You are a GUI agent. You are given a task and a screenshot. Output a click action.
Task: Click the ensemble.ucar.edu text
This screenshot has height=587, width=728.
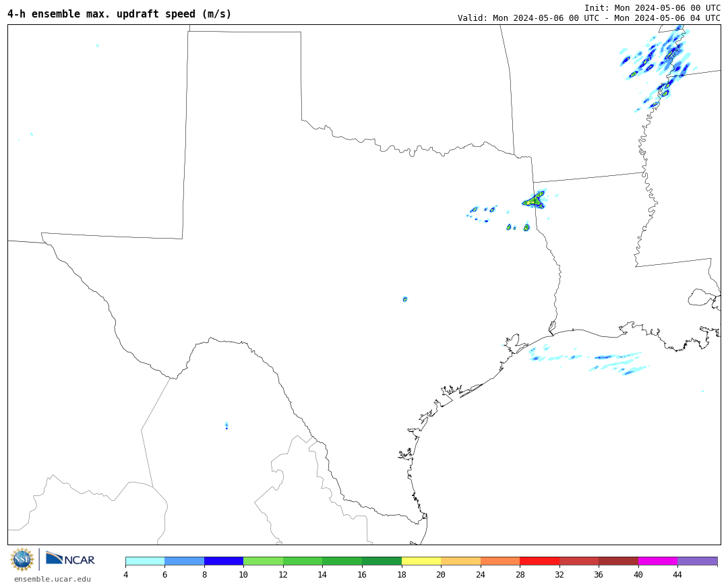[x=53, y=579]
